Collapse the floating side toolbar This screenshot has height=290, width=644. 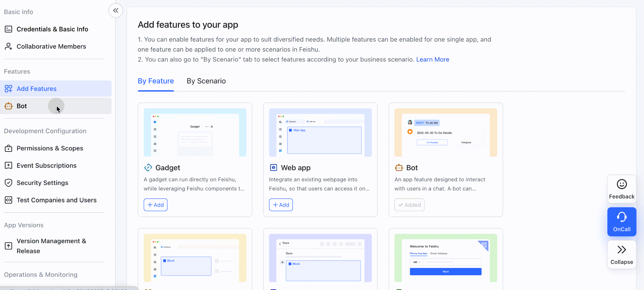(x=622, y=255)
